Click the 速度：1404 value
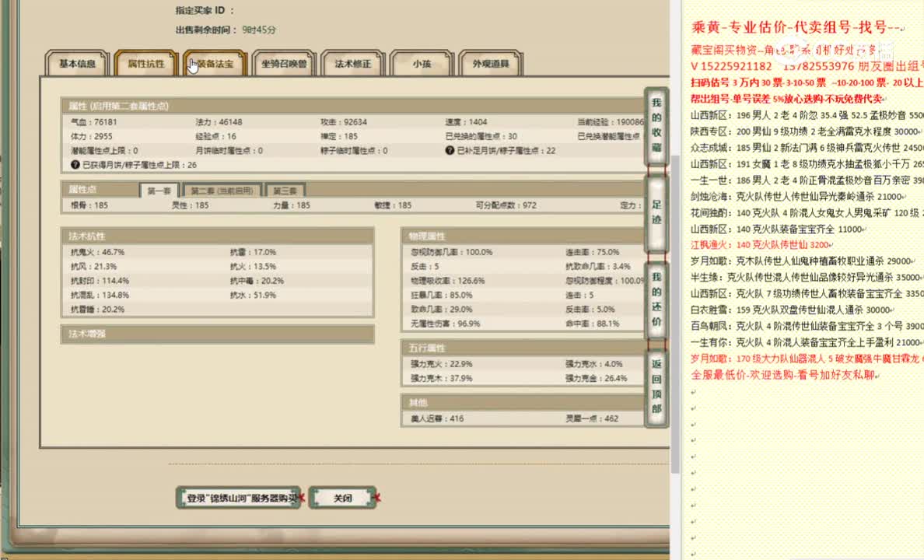The image size is (924, 560). [466, 122]
